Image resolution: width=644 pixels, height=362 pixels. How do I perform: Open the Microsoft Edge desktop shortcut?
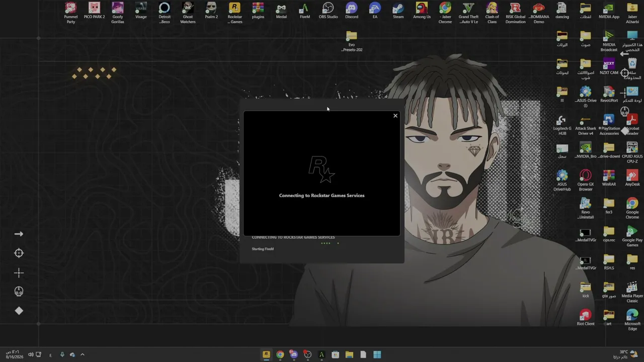click(632, 320)
